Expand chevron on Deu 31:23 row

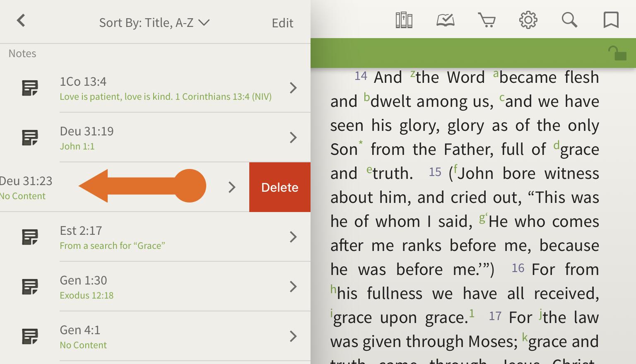(232, 187)
